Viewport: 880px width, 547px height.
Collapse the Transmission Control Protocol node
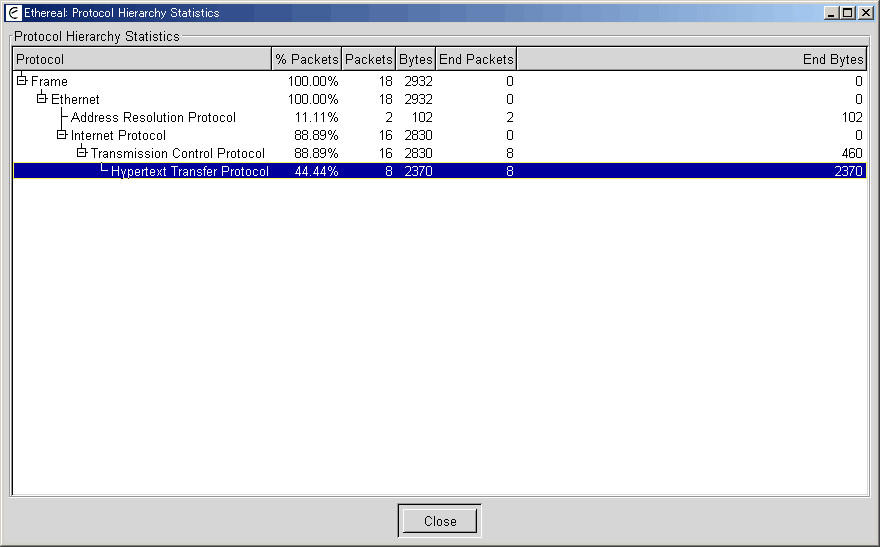[x=82, y=153]
